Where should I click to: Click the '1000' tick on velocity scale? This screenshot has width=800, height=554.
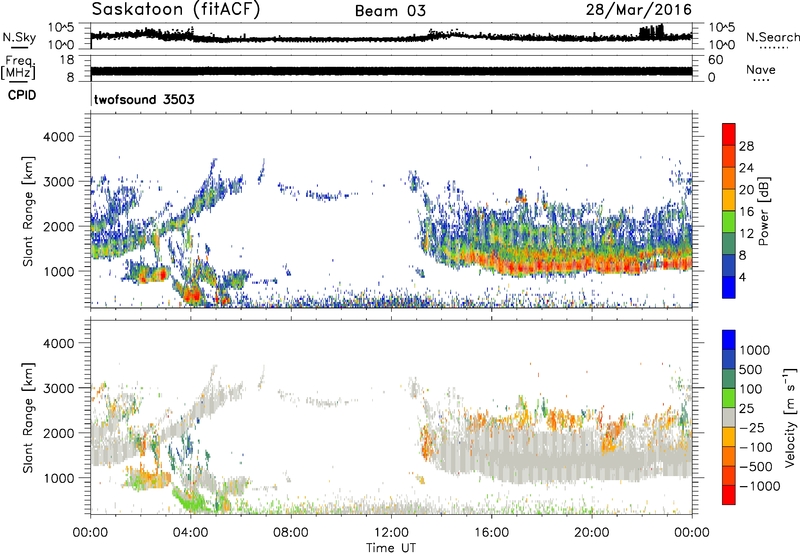click(754, 350)
